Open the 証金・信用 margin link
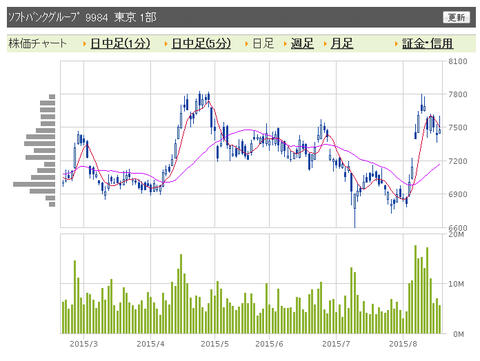This screenshot has width=480, height=361. [x=427, y=43]
